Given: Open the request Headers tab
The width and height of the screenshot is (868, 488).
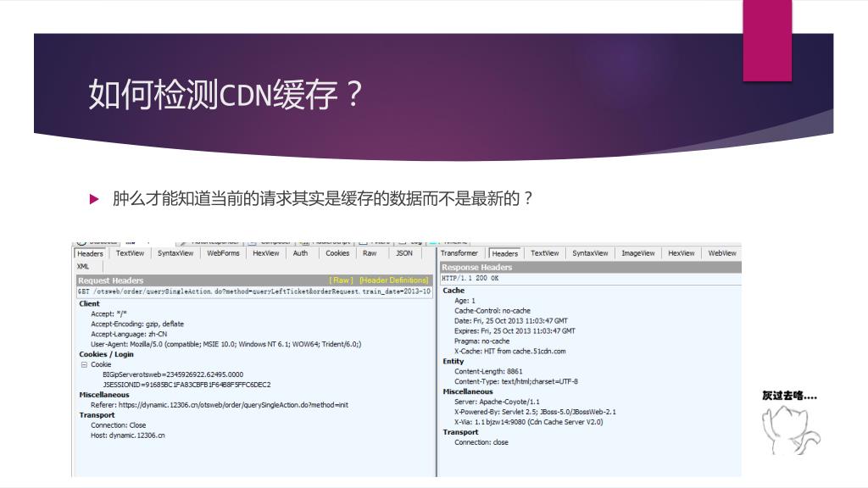Looking at the screenshot, I should click(x=90, y=253).
